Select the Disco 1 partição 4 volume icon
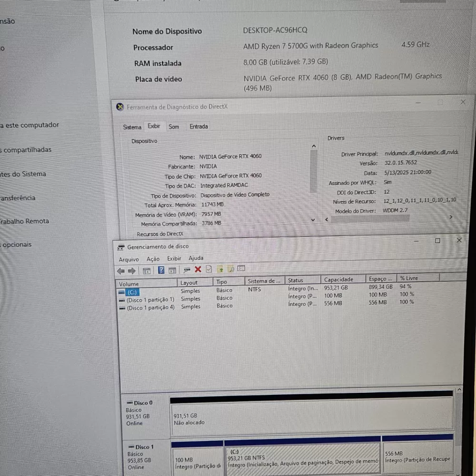 pyautogui.click(x=122, y=308)
